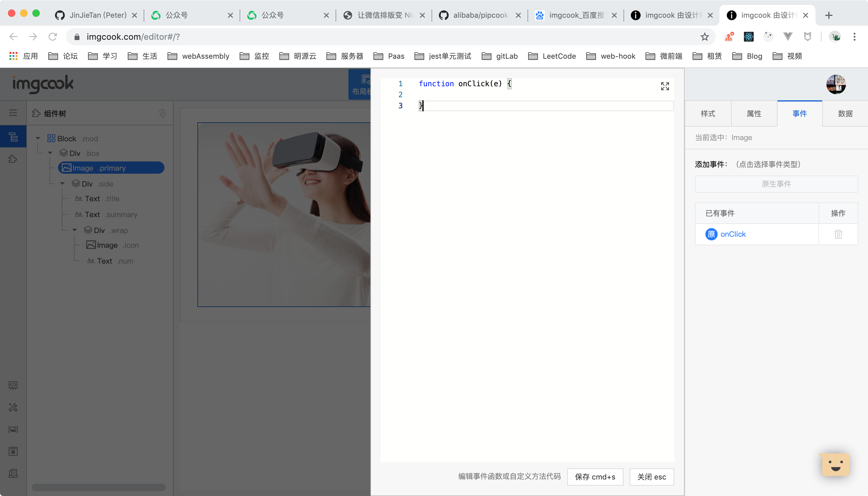Switch to the 样式 tab
Viewport: 868px width, 496px height.
(708, 113)
